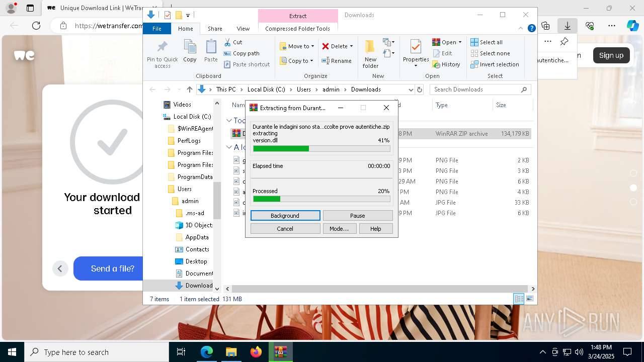Go up one folder level arrow
Screen dimensions: 644x362
pos(189,89)
